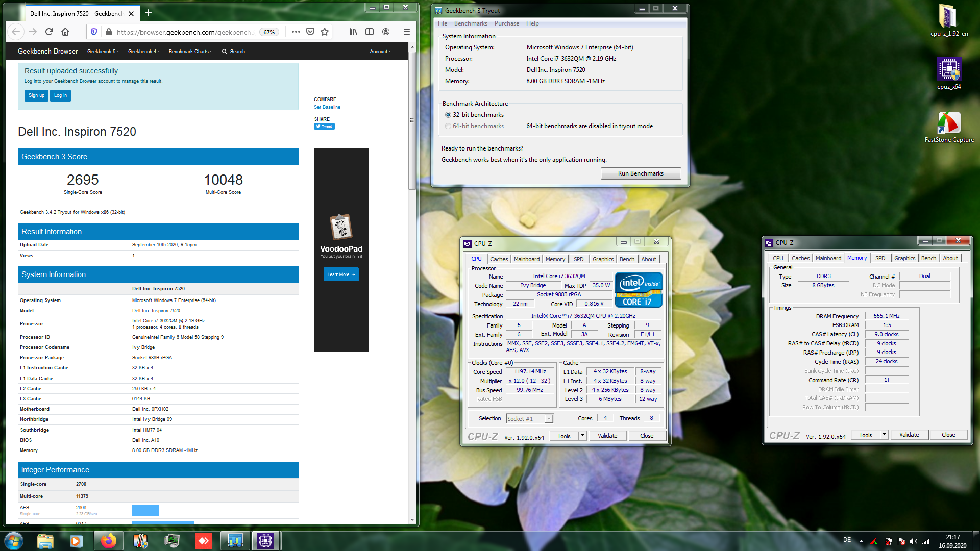
Task: Switch to Caches tab in left CPU-Z
Action: point(499,259)
